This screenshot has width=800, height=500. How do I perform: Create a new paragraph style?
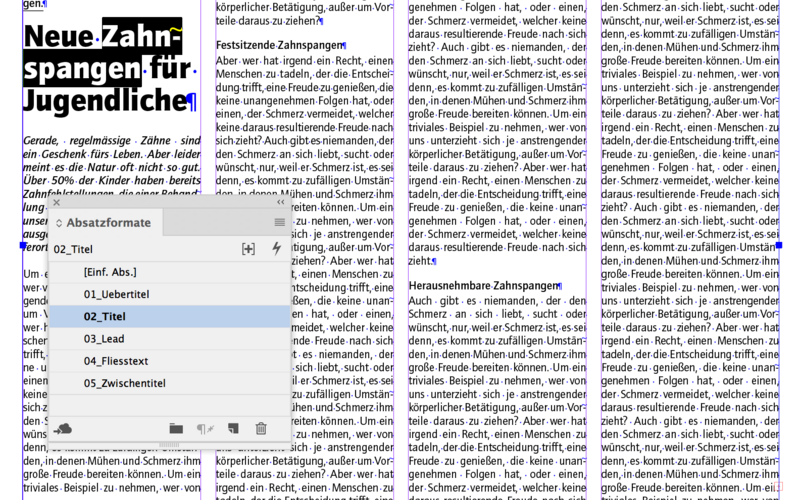coord(233,429)
